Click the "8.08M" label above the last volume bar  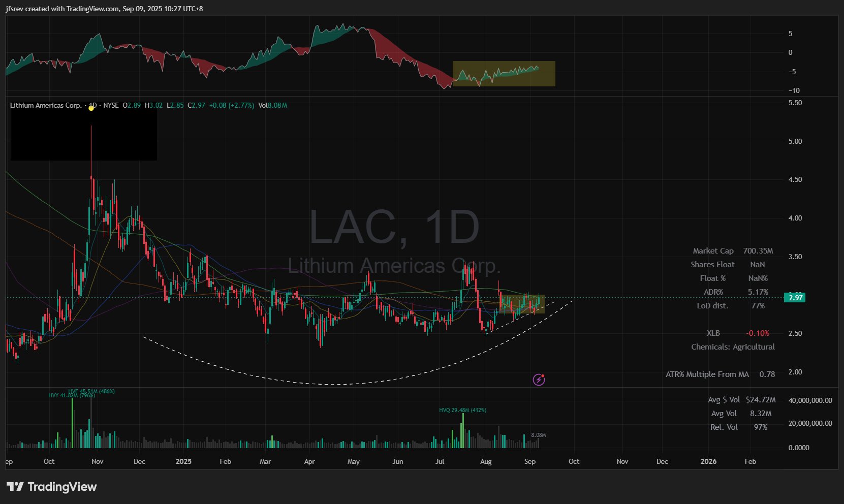pos(538,435)
